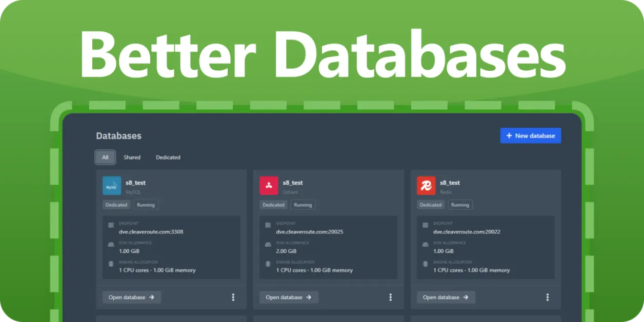The height and width of the screenshot is (322, 644).
Task: Switch to the Dedicated tab
Action: (168, 157)
